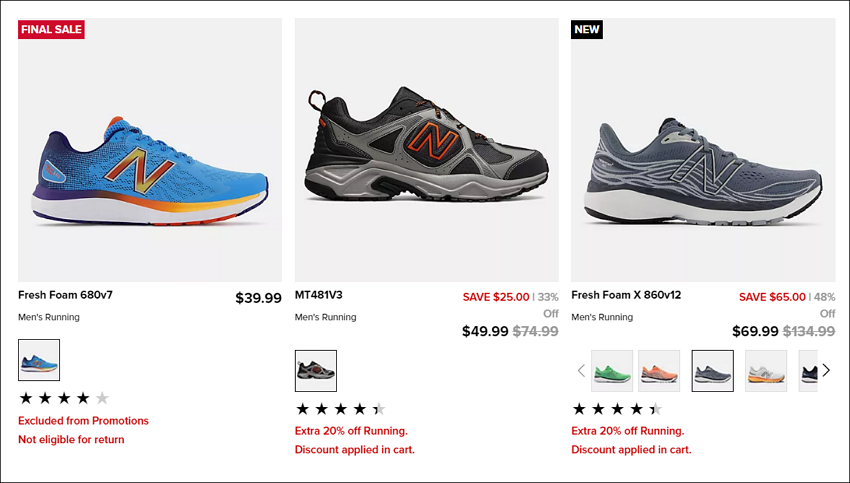This screenshot has height=483, width=850.
Task: Select the grey 860v12 color swatch
Action: (712, 371)
